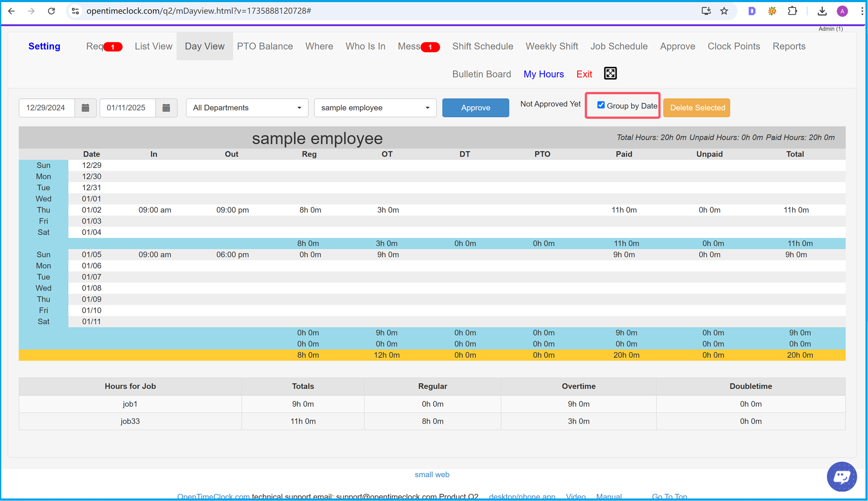Click the Rewards icon in browser toolbar
This screenshot has height=501, width=868.
pyautogui.click(x=771, y=11)
